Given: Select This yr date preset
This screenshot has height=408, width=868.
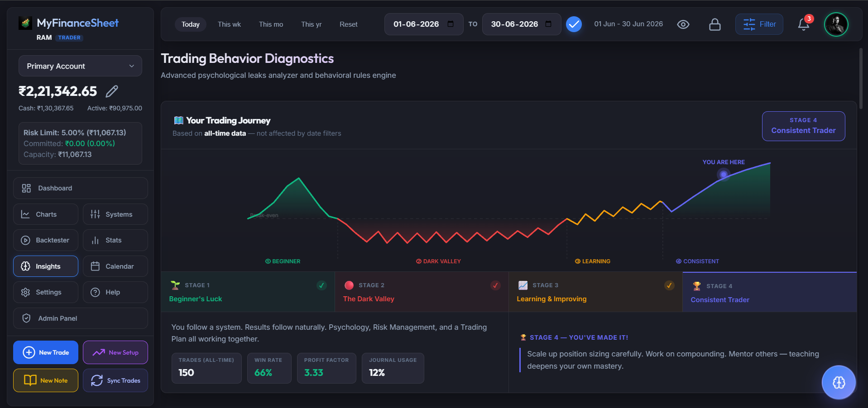Looking at the screenshot, I should pyautogui.click(x=312, y=24).
